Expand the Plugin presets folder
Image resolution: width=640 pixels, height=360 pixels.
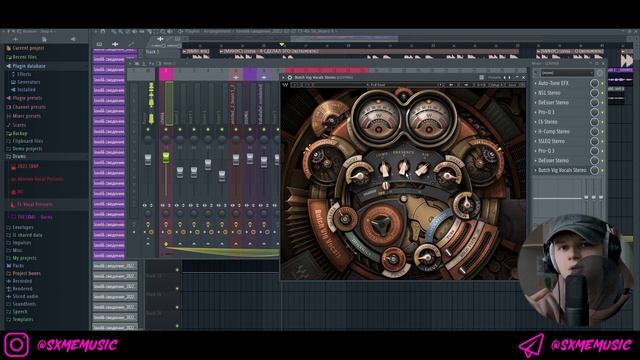click(27, 98)
